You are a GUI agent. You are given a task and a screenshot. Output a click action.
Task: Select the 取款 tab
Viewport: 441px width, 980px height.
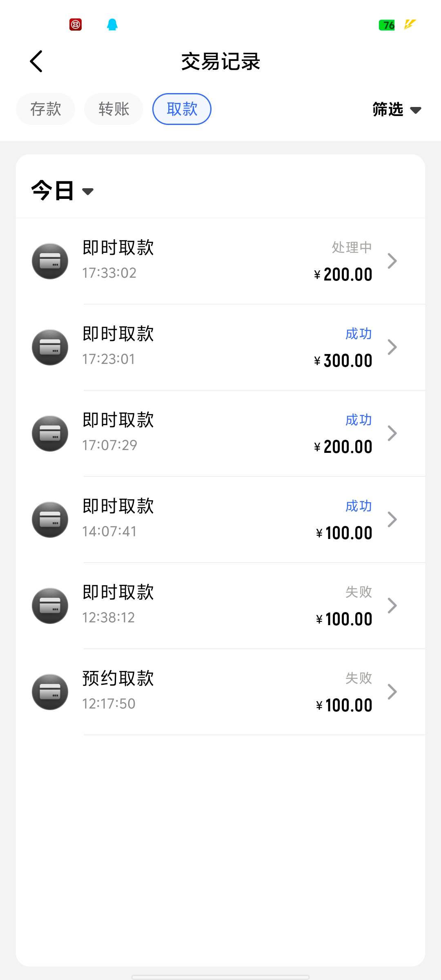[182, 109]
